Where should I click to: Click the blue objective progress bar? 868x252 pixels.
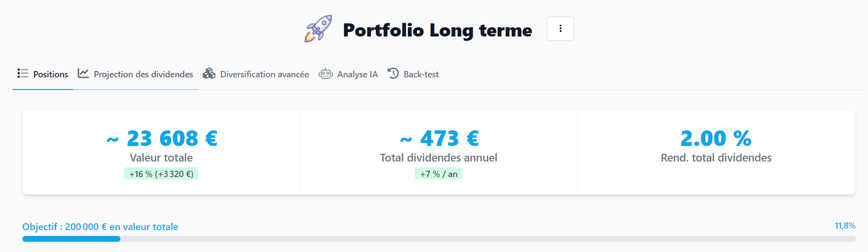(x=71, y=239)
